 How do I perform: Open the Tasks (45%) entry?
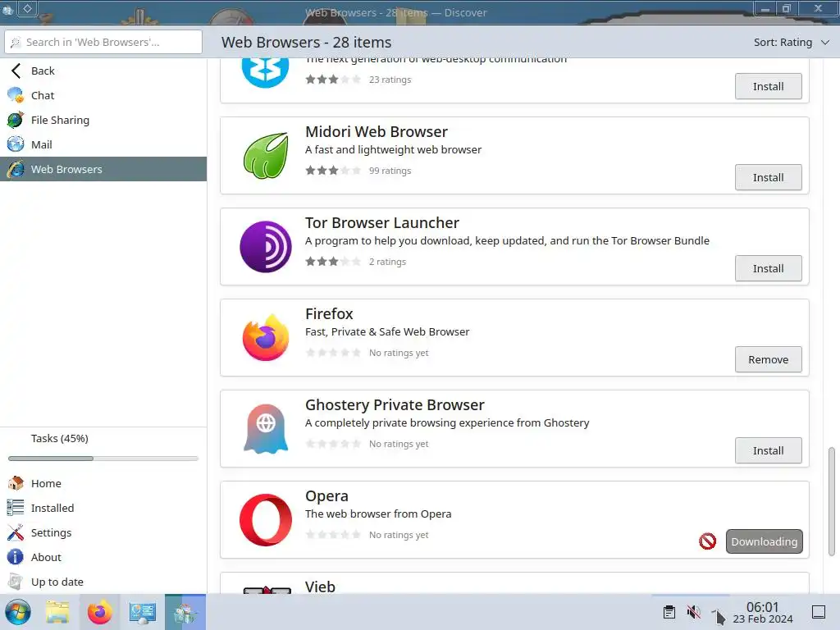tap(103, 438)
